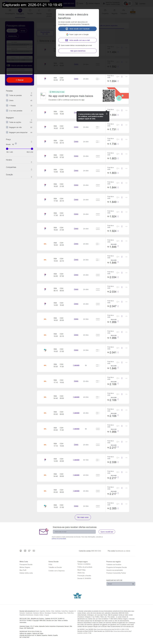Click the Facebook login button
This screenshot has width=153, height=644.
(x=77, y=29)
